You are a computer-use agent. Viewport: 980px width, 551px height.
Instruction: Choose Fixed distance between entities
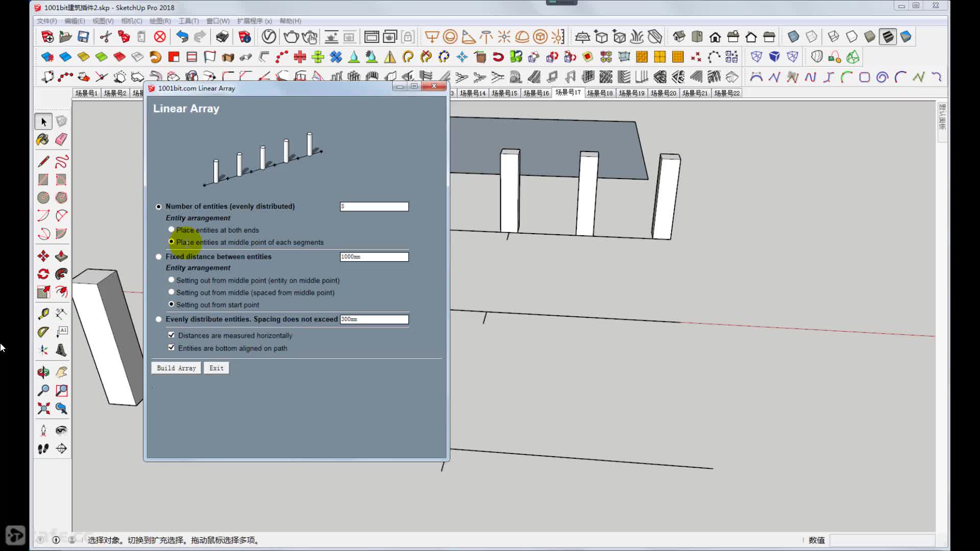click(159, 257)
